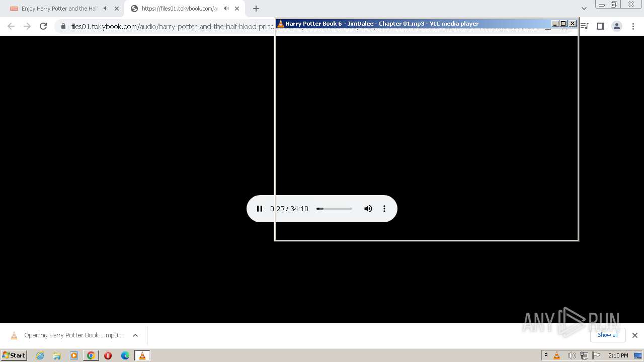644x362 pixels.
Task: Maximize the VLC media player window
Action: click(563, 24)
